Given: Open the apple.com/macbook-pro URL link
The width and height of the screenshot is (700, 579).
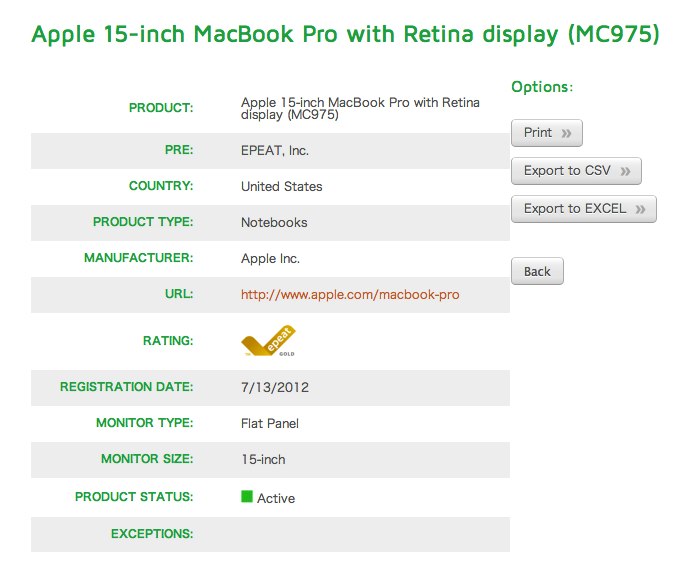Looking at the screenshot, I should 350,295.
